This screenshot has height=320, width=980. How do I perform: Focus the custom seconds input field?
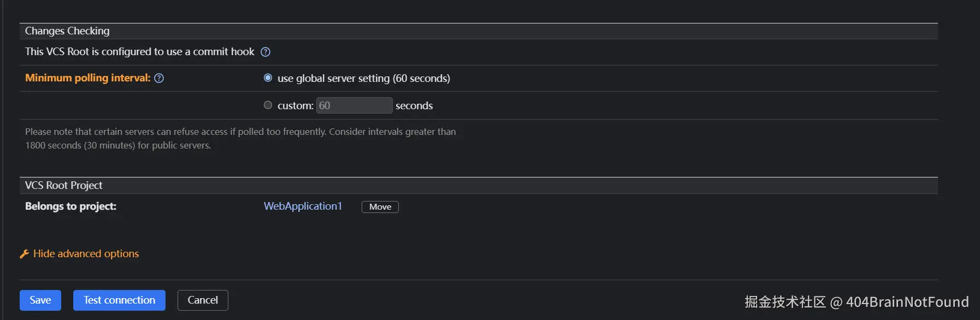[354, 105]
